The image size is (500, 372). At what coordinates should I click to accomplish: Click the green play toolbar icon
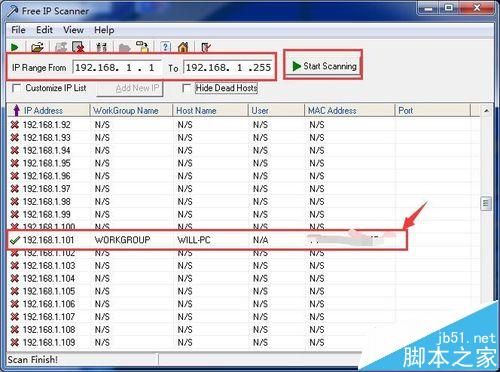tap(14, 47)
